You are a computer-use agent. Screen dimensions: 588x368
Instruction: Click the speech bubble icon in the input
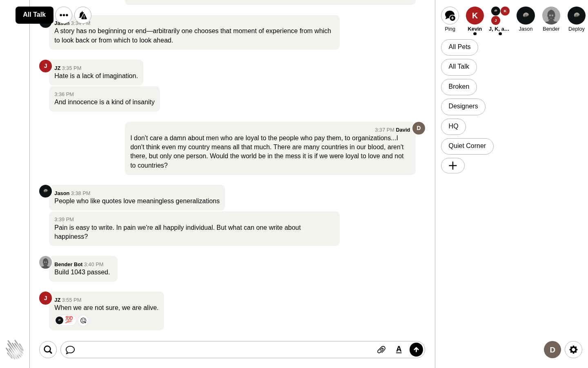70,350
